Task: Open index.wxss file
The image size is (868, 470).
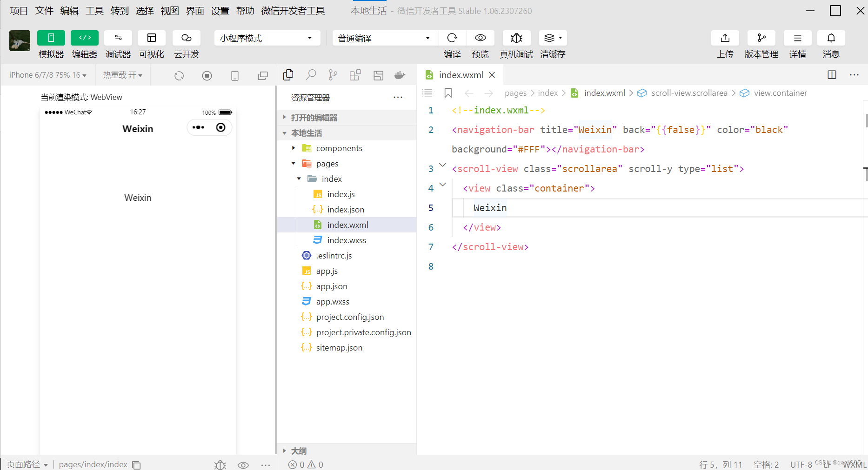Action: click(347, 240)
